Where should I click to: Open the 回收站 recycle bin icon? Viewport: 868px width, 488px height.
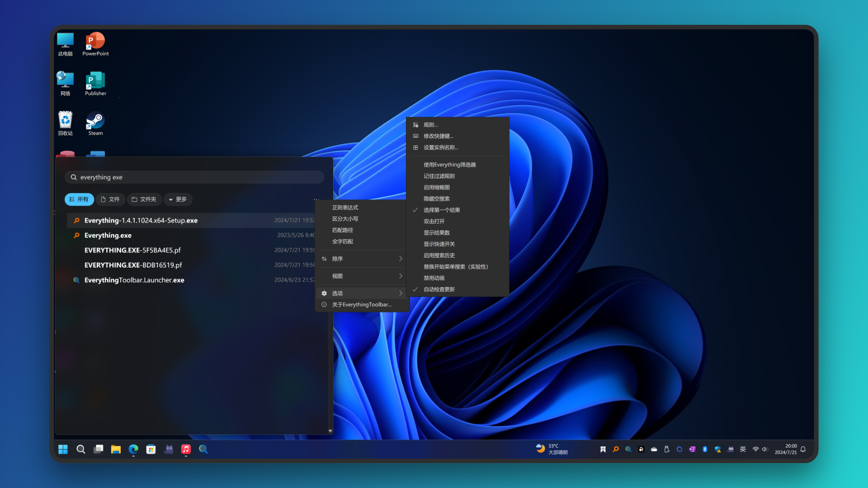[65, 123]
